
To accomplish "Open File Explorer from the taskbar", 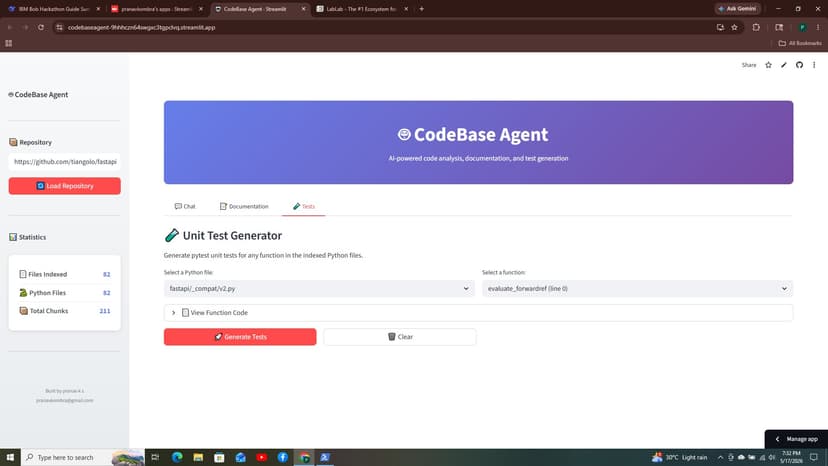I will coord(198,458).
